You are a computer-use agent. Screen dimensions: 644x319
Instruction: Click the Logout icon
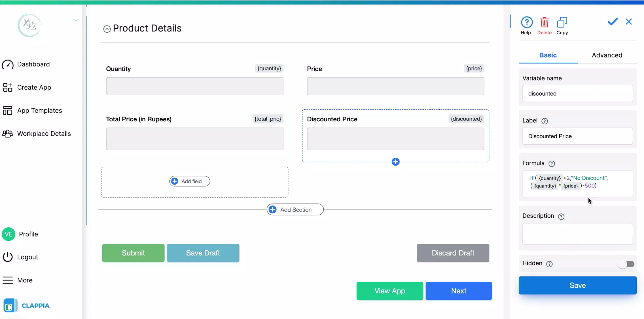(x=8, y=257)
